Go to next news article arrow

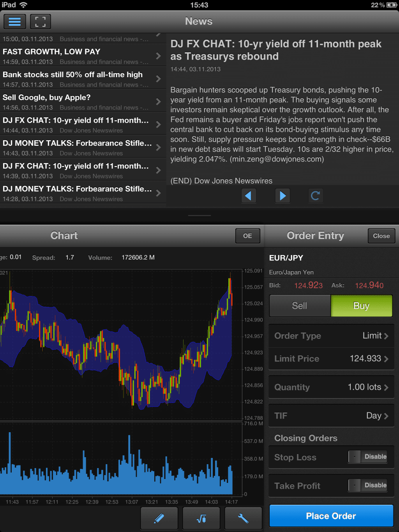282,196
